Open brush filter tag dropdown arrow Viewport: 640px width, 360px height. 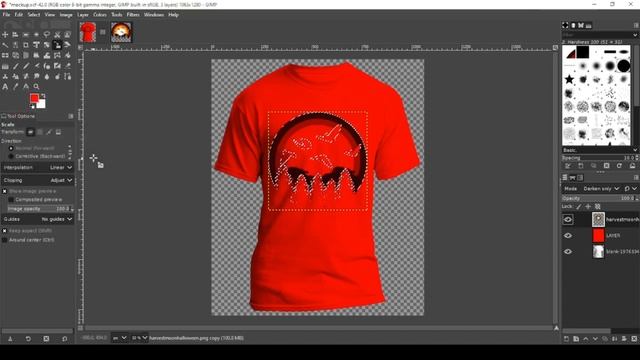635,35
